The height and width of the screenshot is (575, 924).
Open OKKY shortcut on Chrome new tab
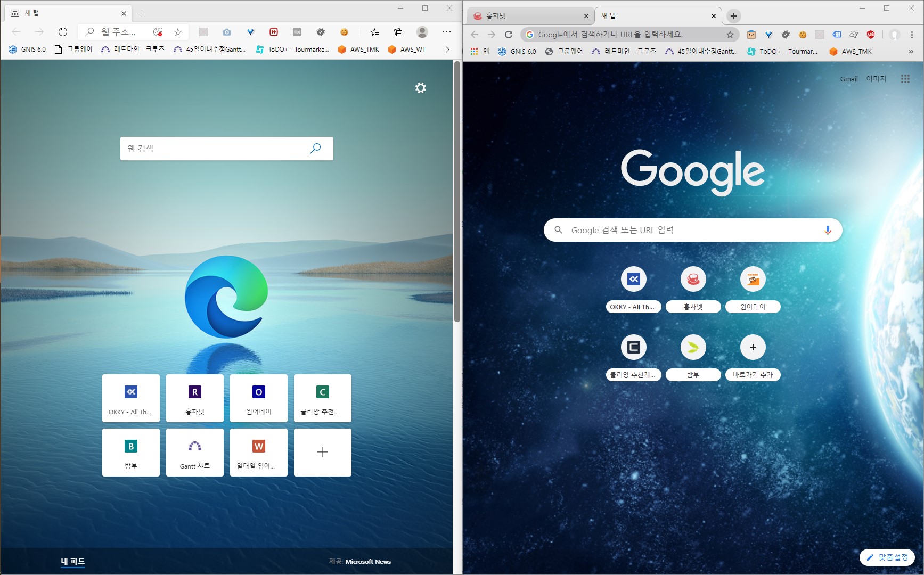point(634,289)
